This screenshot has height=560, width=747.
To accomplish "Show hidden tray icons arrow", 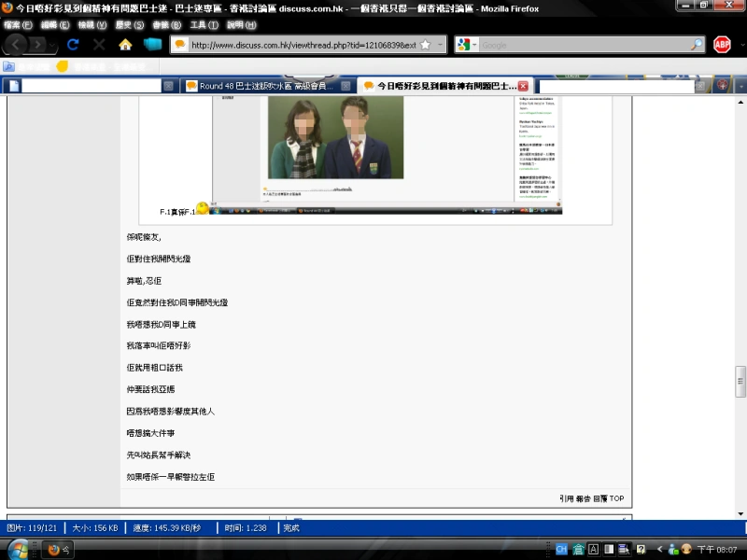I will click(x=660, y=550).
